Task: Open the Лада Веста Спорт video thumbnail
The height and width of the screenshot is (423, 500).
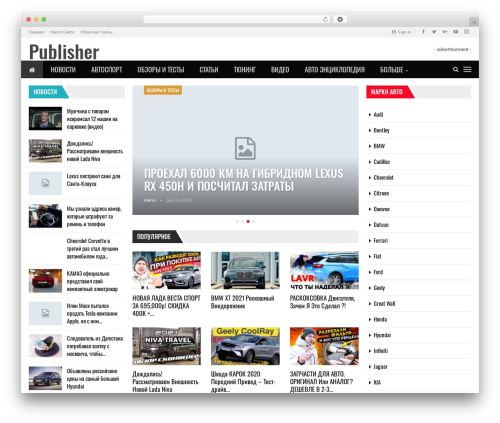Action: [167, 270]
